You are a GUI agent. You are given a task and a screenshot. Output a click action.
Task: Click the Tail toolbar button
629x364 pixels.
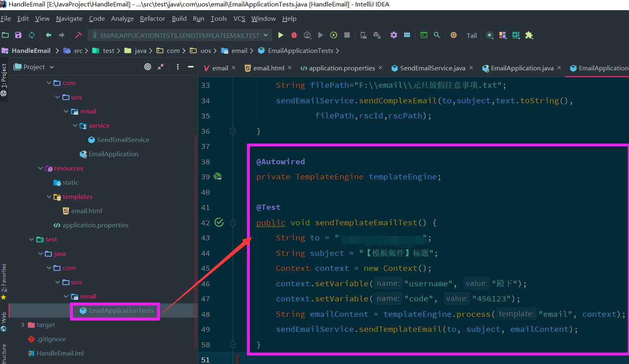coord(472,35)
